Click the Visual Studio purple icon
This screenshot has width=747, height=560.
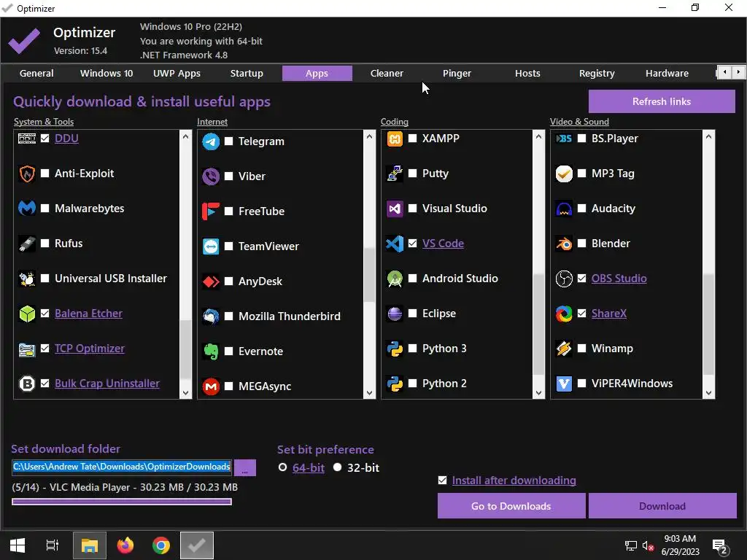[x=395, y=209]
